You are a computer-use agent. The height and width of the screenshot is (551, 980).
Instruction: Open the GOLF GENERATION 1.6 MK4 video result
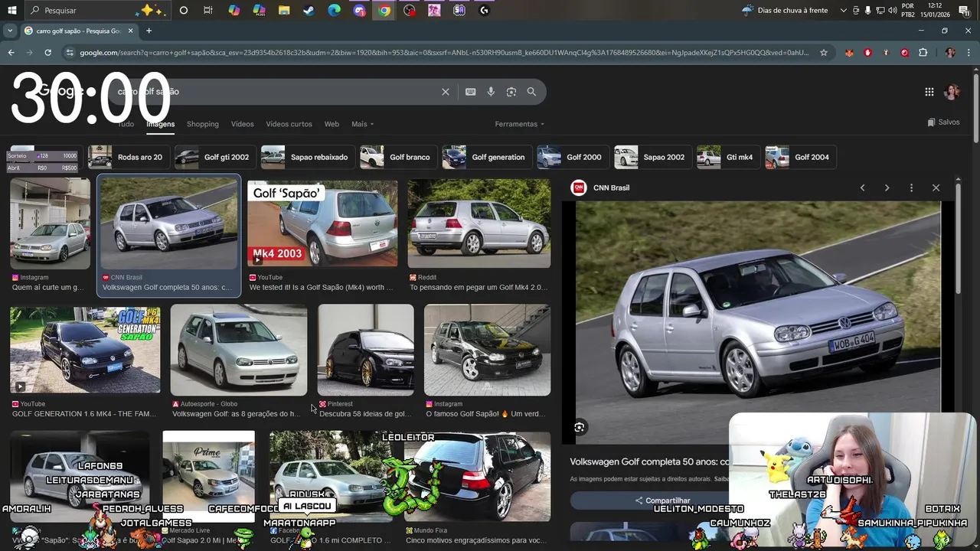(85, 350)
